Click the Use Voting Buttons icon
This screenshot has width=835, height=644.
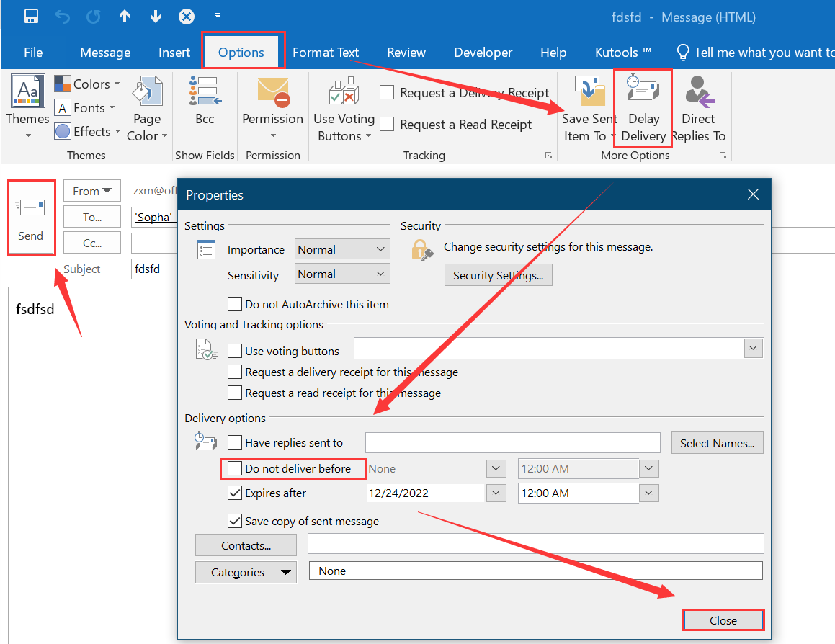coord(343,104)
